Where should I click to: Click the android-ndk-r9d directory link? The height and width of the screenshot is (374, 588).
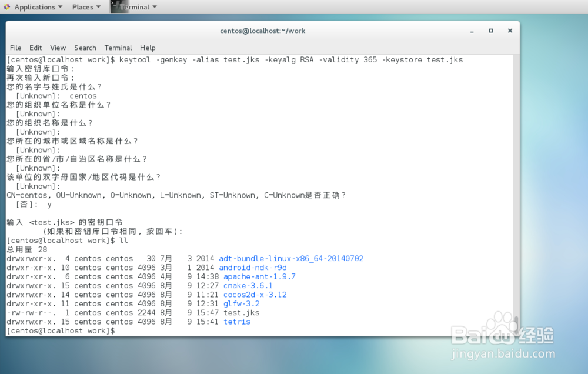point(252,267)
